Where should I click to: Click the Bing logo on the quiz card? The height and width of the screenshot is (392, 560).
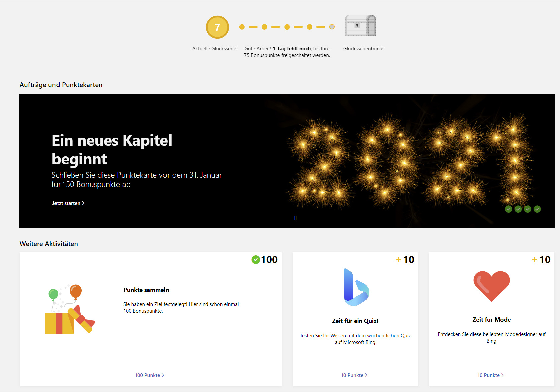point(356,287)
